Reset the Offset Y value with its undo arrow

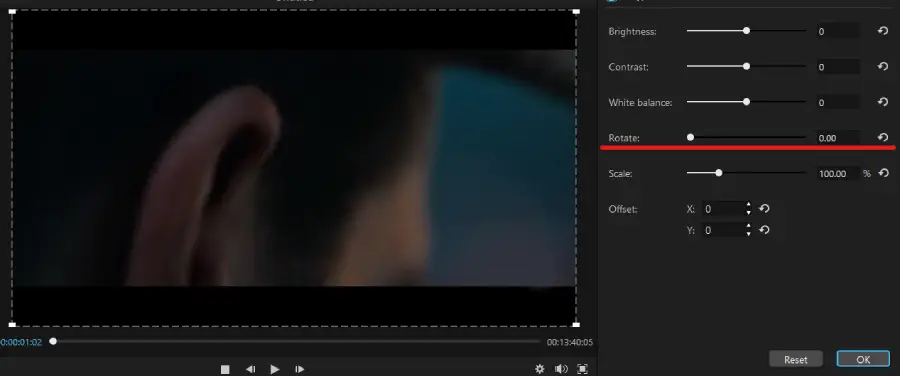tap(764, 230)
